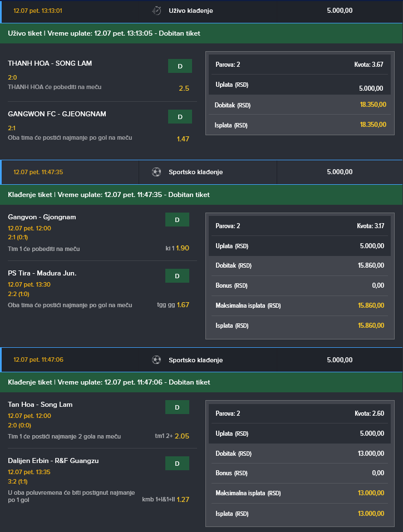
Task: Click the 1.90 odds on Gangvon - Gjongnam
Action: pos(183,248)
